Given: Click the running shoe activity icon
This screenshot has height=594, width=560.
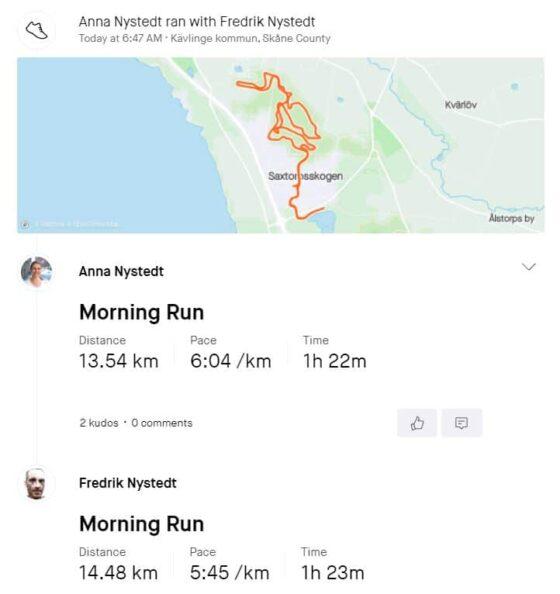Looking at the screenshot, I should pyautogui.click(x=37, y=30).
